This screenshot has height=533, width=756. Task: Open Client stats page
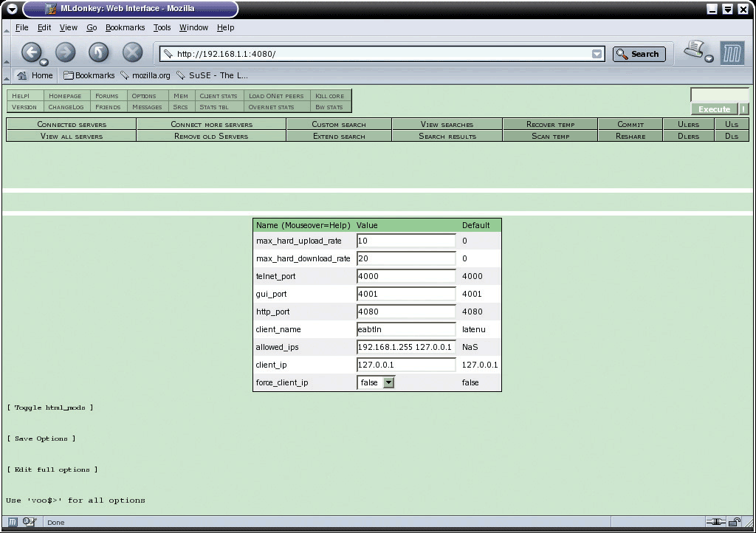[x=219, y=95]
